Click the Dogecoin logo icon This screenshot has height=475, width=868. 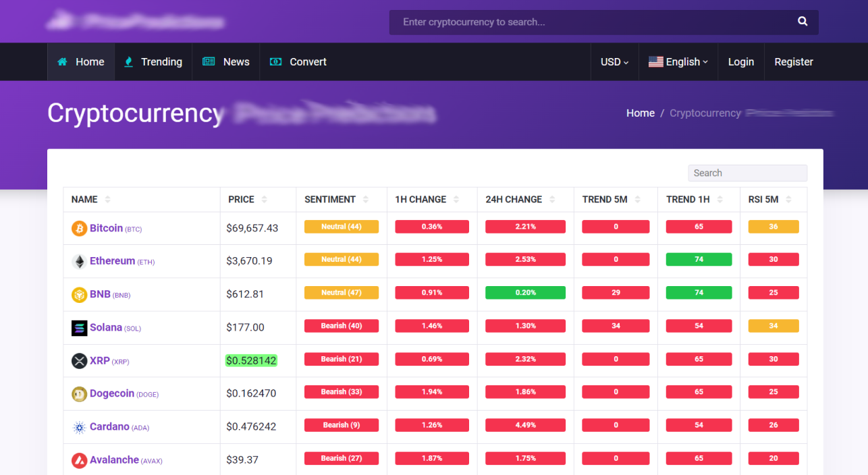80,394
